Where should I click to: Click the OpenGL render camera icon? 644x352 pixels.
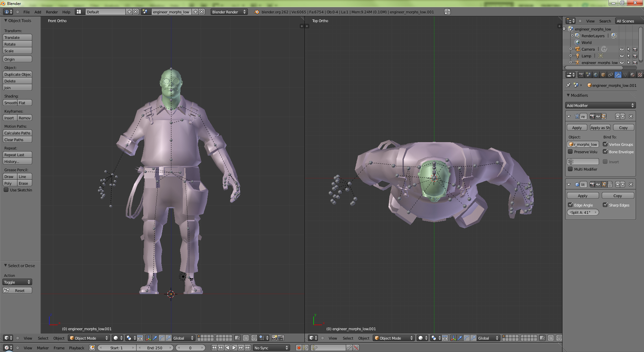[274, 338]
